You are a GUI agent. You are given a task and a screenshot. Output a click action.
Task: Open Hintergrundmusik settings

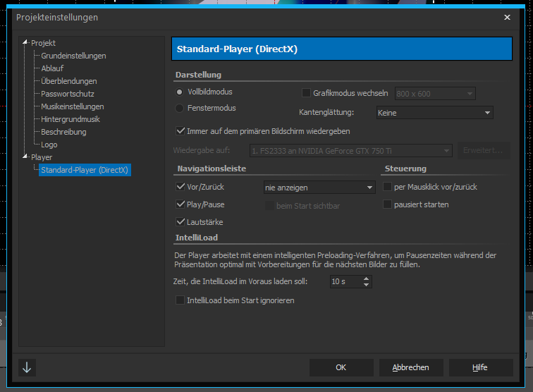[x=71, y=119]
